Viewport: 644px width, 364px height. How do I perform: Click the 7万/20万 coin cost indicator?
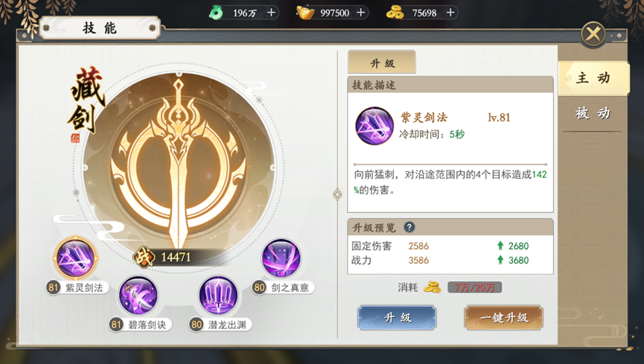[x=474, y=287]
